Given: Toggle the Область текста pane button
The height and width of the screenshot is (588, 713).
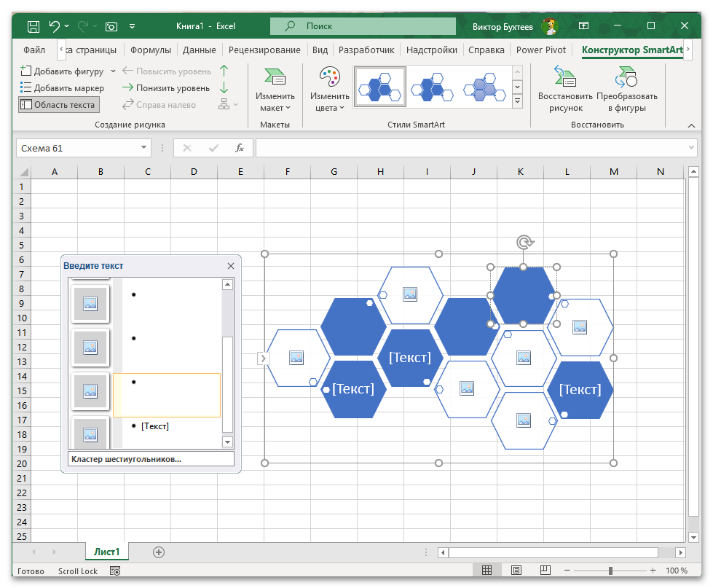Looking at the screenshot, I should tap(59, 105).
